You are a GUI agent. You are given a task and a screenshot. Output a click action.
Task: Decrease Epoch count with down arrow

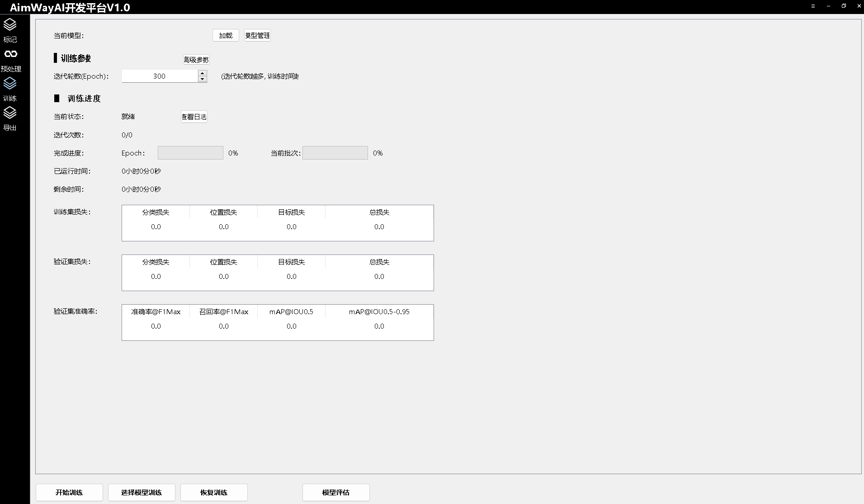pyautogui.click(x=203, y=79)
